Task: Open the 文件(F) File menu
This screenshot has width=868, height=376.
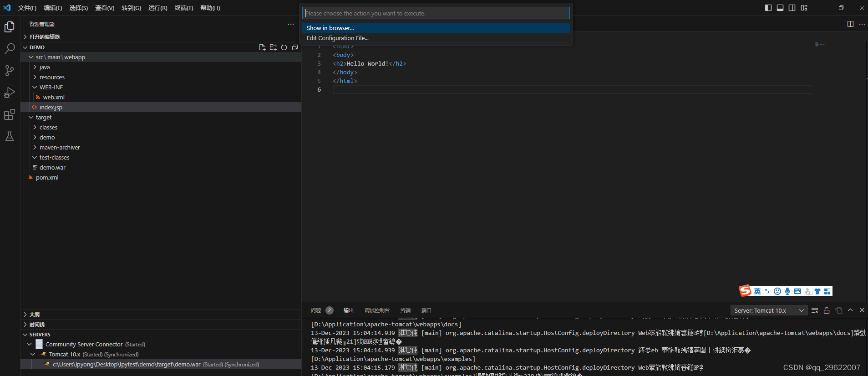Action: pos(27,8)
